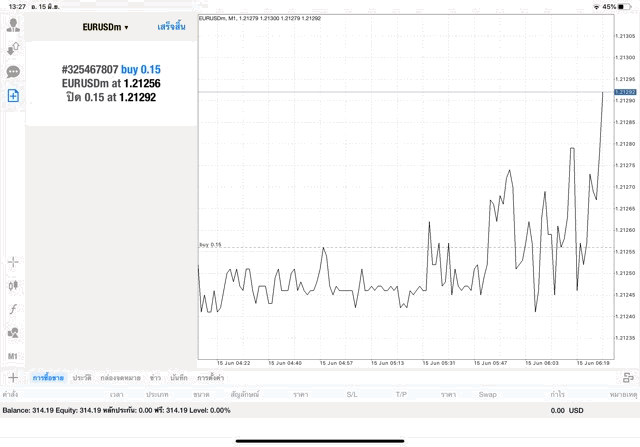
Task: Change the M1 timeframe selector
Action: [x=13, y=356]
